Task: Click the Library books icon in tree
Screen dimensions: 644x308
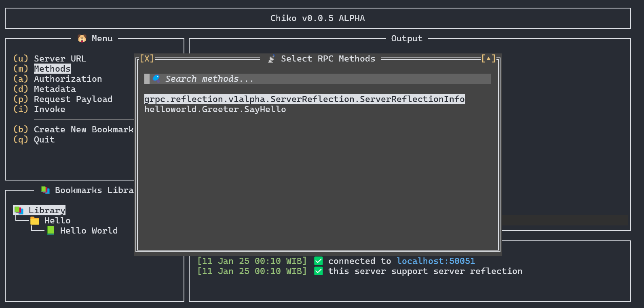Action: (19, 210)
